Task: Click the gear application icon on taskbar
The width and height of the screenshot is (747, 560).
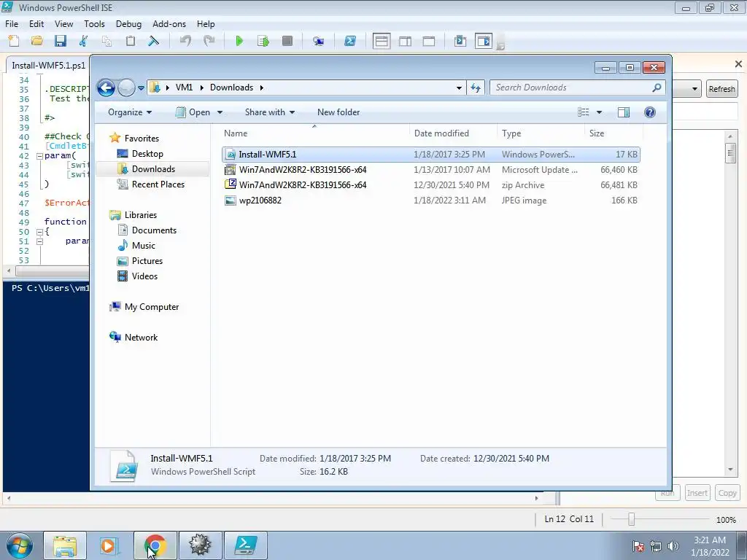Action: (200, 545)
